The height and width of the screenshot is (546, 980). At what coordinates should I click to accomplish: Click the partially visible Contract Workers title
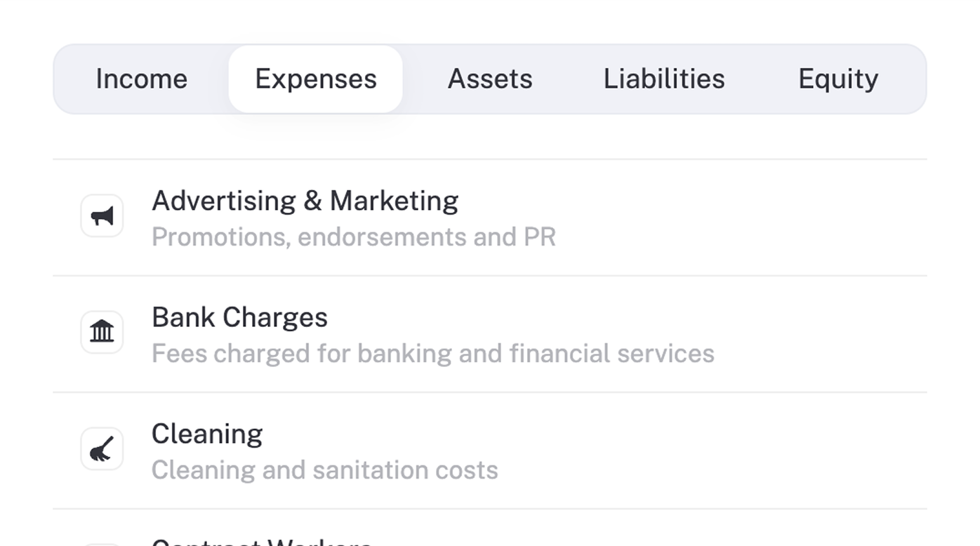(x=261, y=542)
